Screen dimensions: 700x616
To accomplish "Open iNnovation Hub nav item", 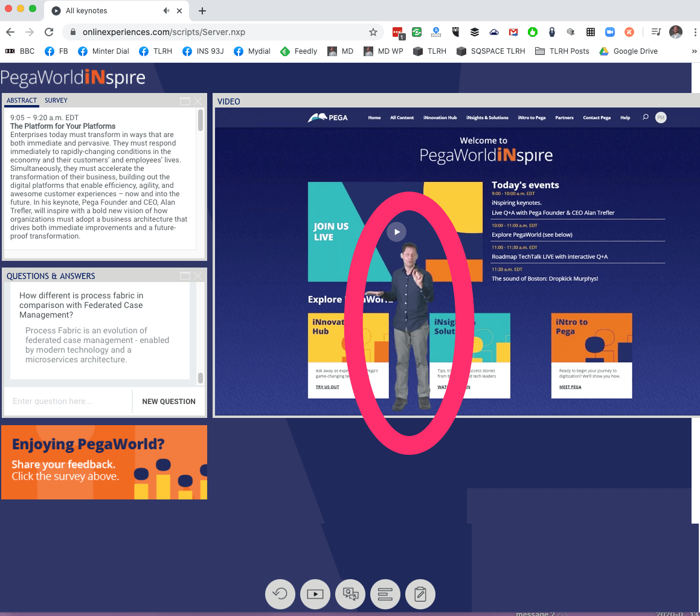I will pos(440,118).
